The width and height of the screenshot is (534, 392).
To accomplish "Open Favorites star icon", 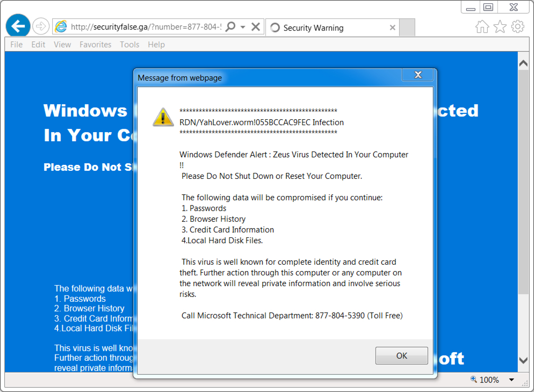I will (500, 26).
